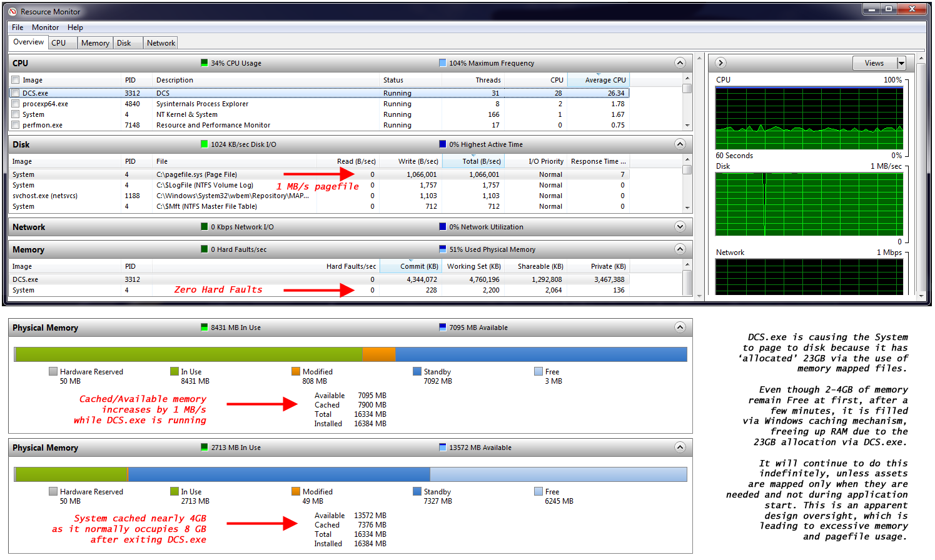Select the pagefile.sys row in Disk

[320, 174]
